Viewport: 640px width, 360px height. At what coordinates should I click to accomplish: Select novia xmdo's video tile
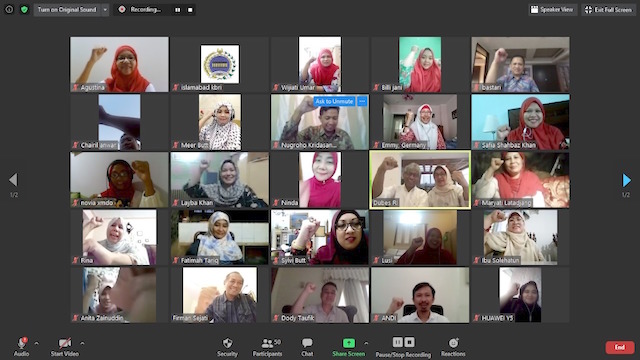click(x=119, y=180)
